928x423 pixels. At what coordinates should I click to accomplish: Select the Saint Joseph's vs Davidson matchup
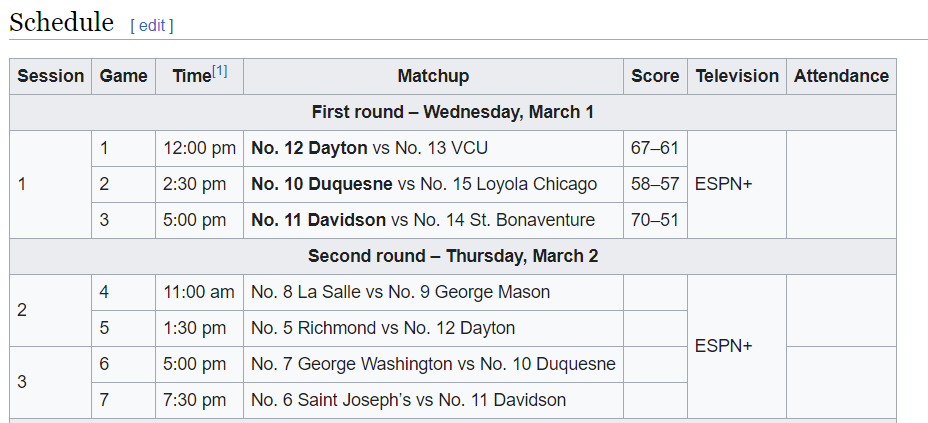408,400
